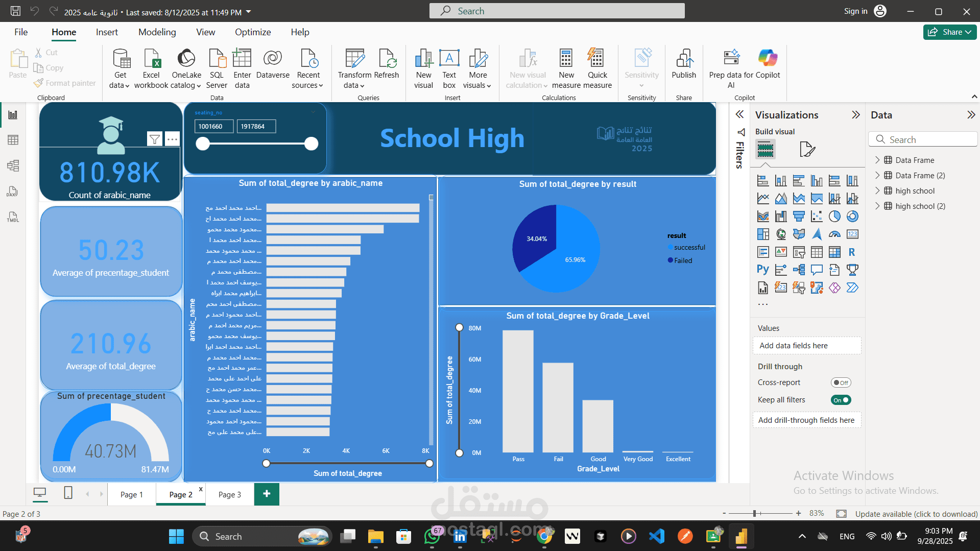Expand the Filters pane
Screen dimensions: 980x551
click(x=739, y=114)
